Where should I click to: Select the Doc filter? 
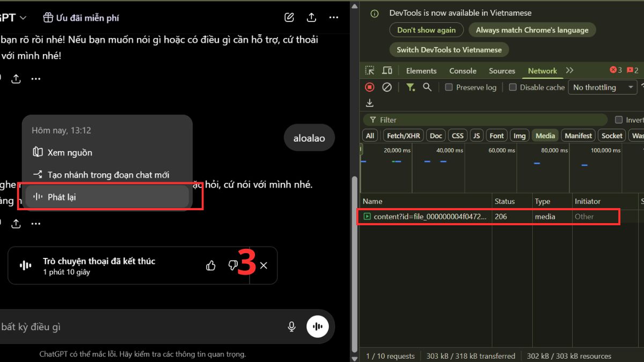pyautogui.click(x=436, y=136)
